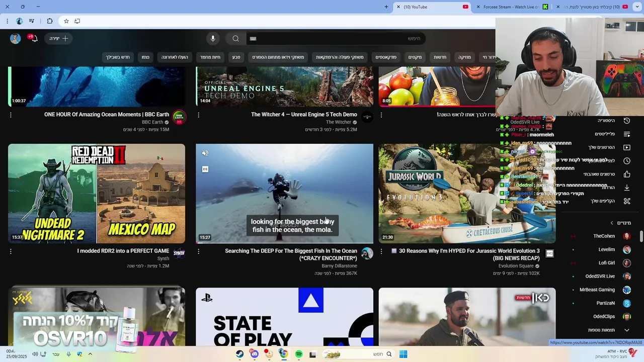Viewport: 644px width, 362px height.
Task: Open the Red Dead Redemption II thumbnail
Action: tap(97, 194)
